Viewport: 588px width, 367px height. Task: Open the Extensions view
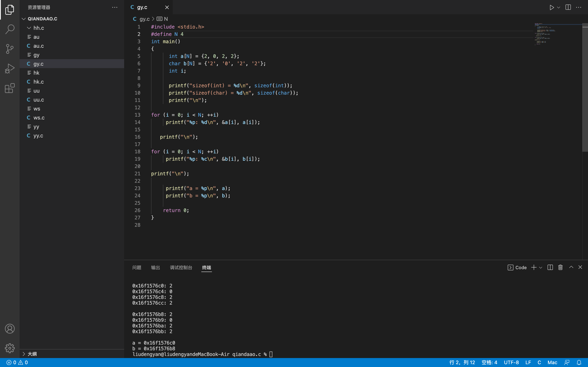click(10, 88)
